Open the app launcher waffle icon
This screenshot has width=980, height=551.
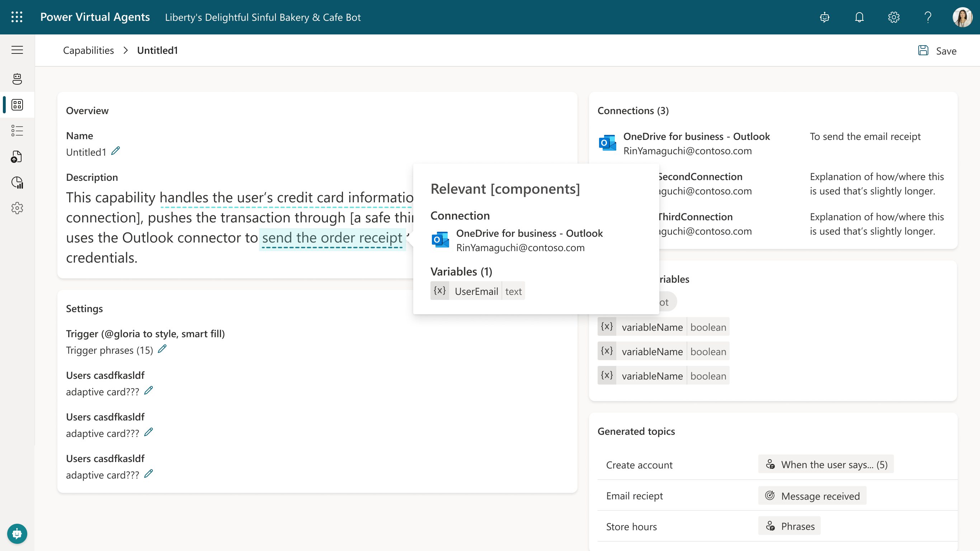17,17
